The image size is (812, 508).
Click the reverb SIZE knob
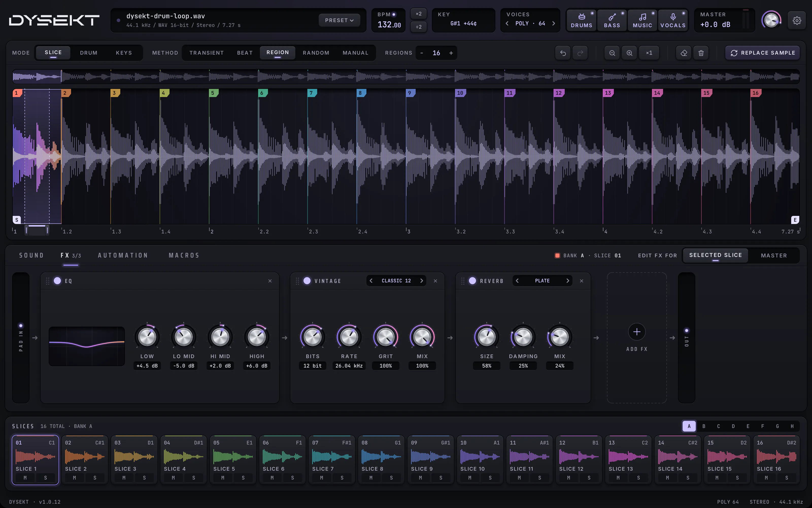tap(486, 337)
